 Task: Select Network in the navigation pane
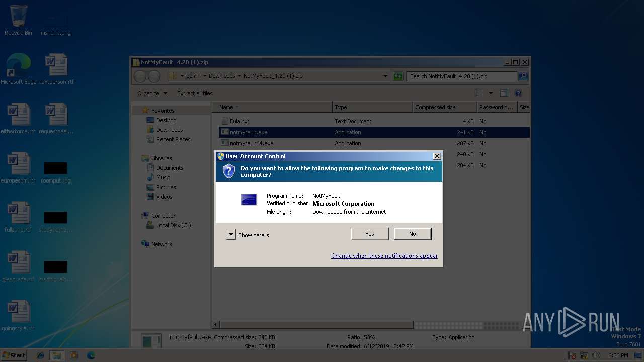coord(162,244)
